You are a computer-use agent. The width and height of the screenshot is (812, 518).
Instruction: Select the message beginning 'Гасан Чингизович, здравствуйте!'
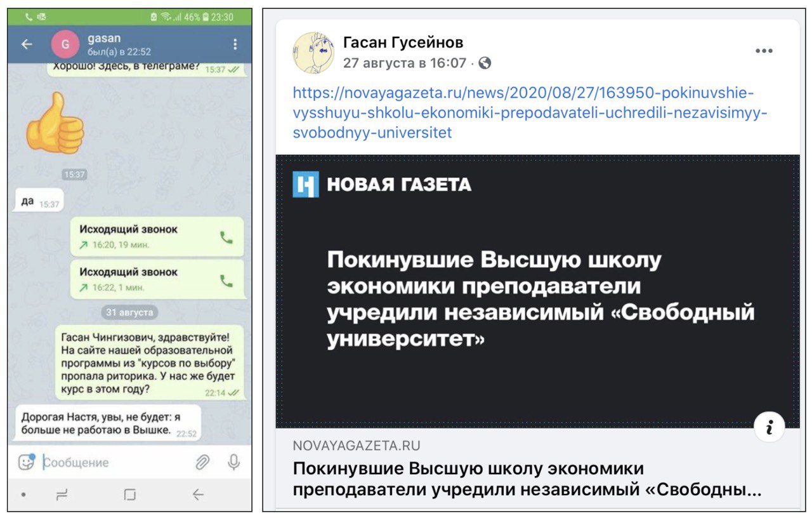click(x=149, y=364)
